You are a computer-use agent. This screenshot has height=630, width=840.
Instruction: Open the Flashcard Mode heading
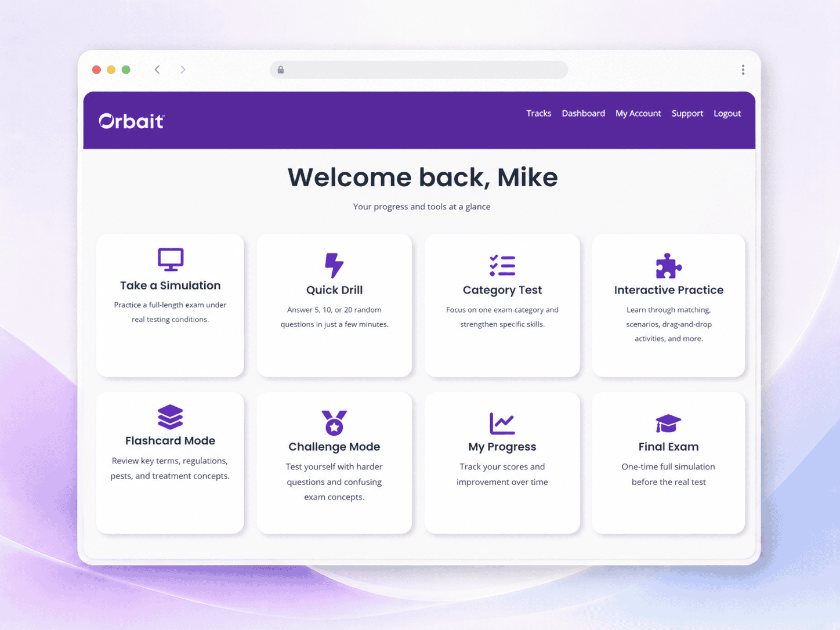tap(171, 441)
